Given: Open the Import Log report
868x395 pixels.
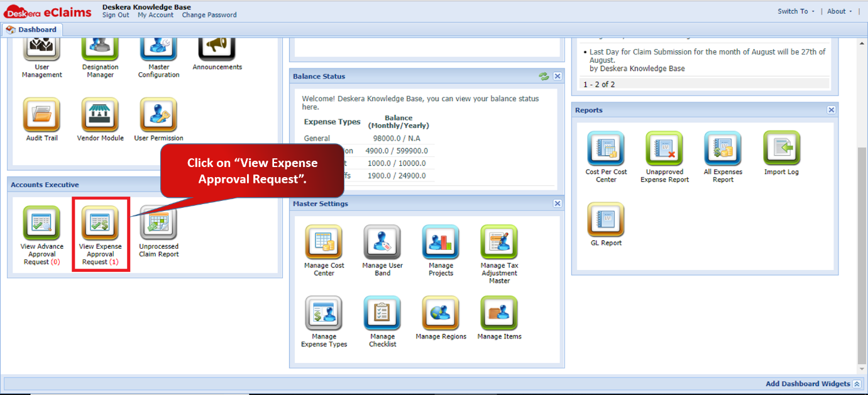Looking at the screenshot, I should pos(781,149).
